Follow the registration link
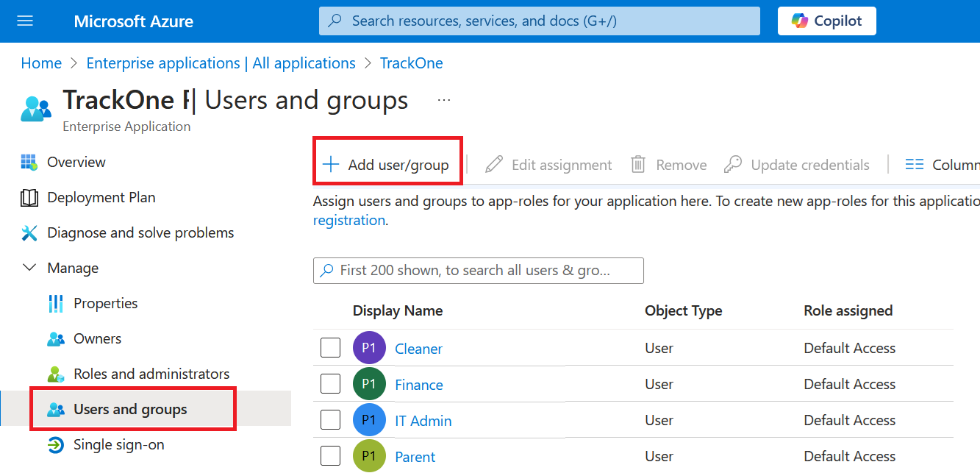This screenshot has width=980, height=473. click(x=349, y=220)
